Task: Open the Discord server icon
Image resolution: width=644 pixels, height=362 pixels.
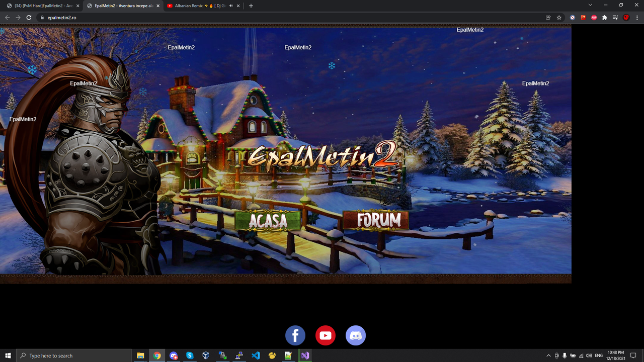Action: pyautogui.click(x=356, y=335)
